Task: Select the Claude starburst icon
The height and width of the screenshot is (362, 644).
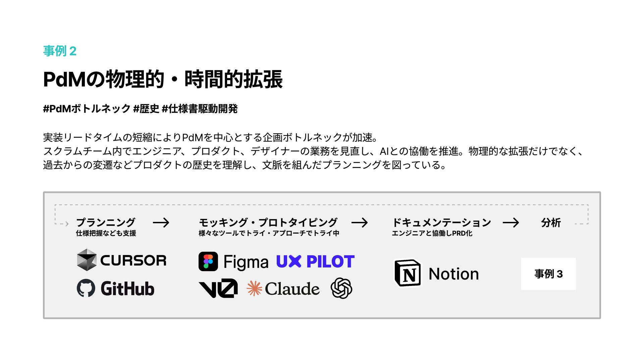Action: click(x=254, y=288)
